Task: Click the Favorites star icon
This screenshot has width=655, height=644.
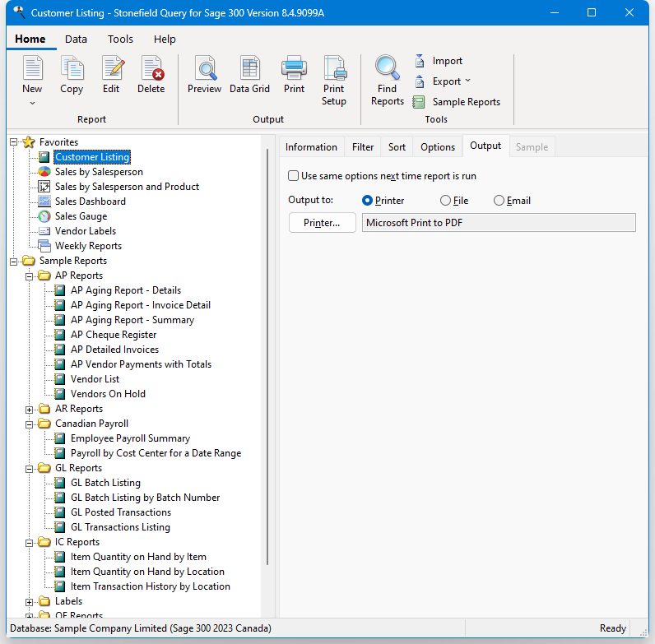Action: click(29, 142)
